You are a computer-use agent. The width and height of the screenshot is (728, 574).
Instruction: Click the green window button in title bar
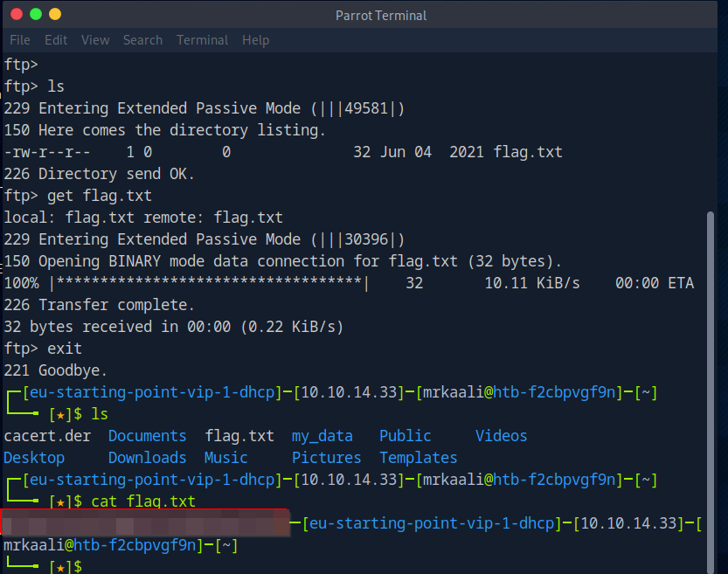click(x=36, y=14)
